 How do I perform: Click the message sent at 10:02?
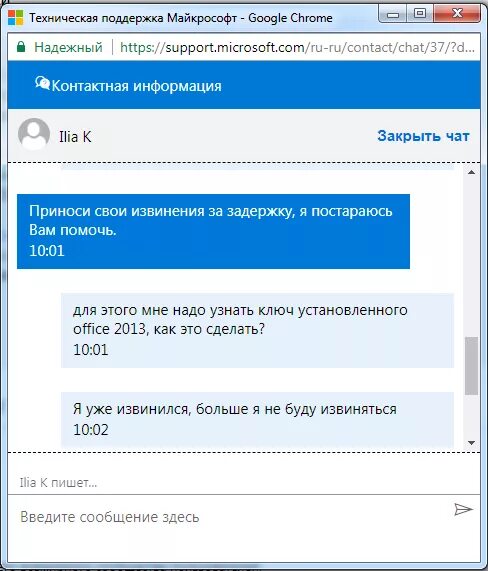[x=257, y=420]
